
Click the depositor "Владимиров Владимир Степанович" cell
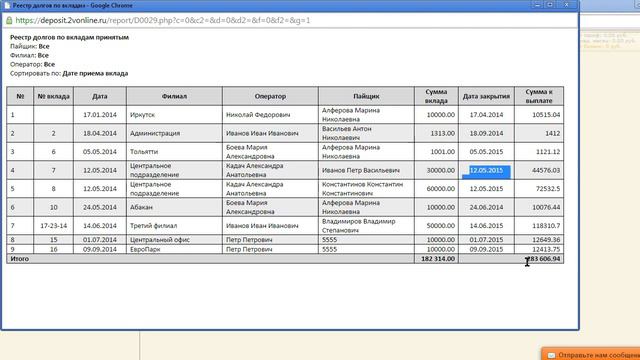pos(366,226)
